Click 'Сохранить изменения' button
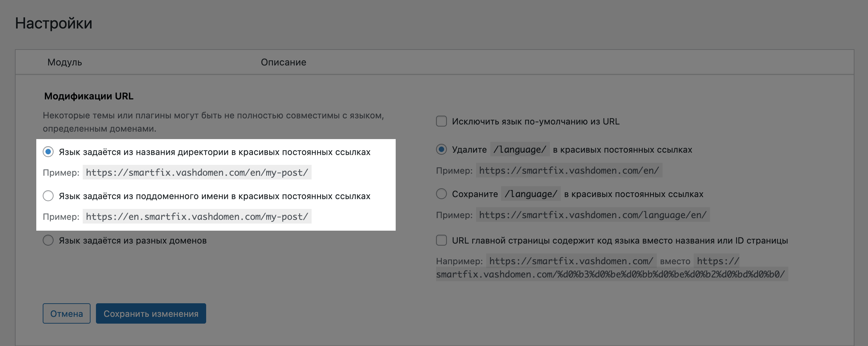This screenshot has height=346, width=868. point(151,313)
